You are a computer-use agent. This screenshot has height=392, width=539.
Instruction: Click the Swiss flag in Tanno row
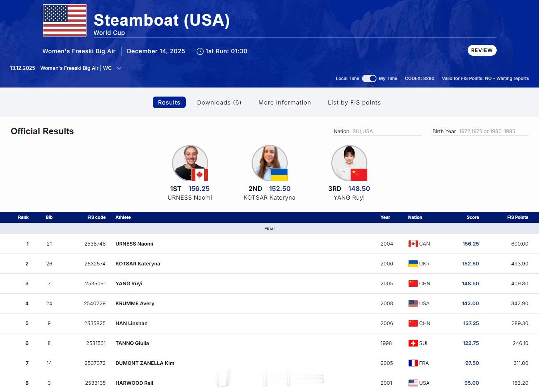413,343
